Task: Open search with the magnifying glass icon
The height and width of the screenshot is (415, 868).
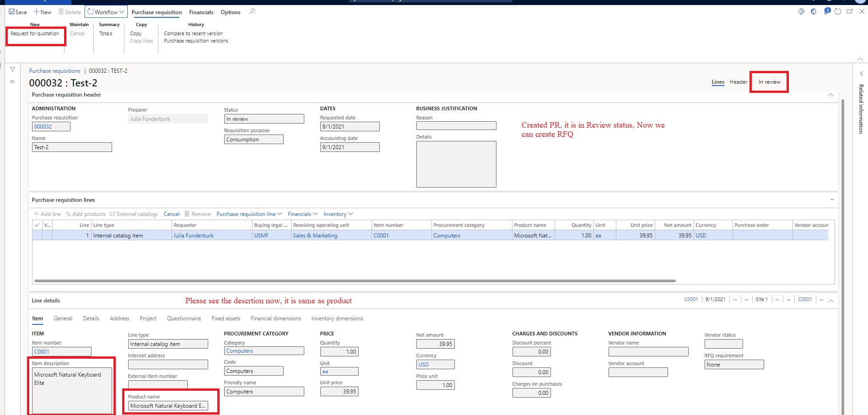Action: tap(252, 12)
